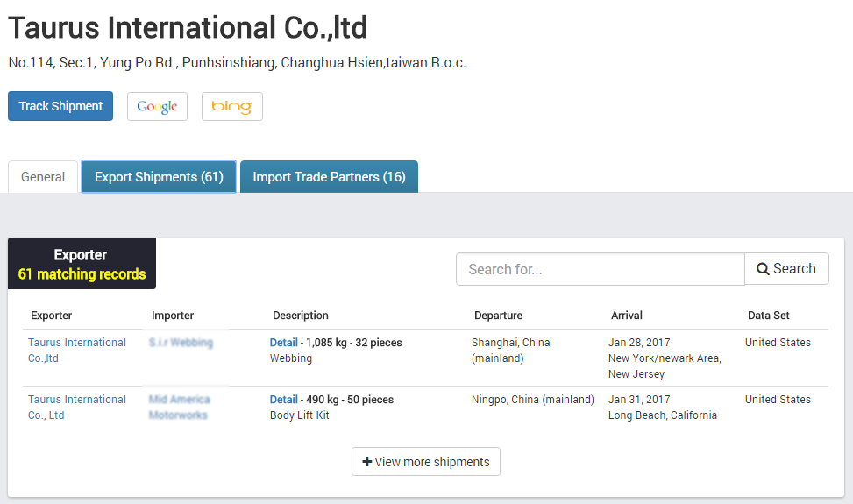Click 'United States' in the Webbing row
This screenshot has width=853, height=504.
[x=778, y=343]
